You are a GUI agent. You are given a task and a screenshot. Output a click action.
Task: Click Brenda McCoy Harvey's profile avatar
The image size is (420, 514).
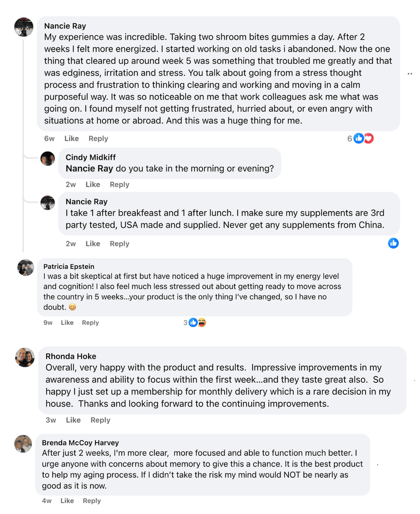pyautogui.click(x=23, y=444)
